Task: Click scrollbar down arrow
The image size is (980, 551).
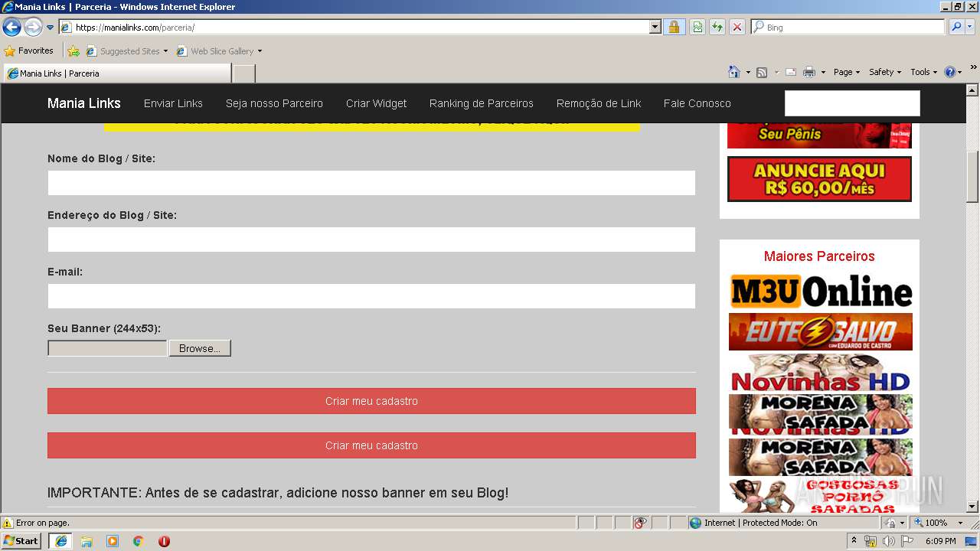Action: point(973,507)
